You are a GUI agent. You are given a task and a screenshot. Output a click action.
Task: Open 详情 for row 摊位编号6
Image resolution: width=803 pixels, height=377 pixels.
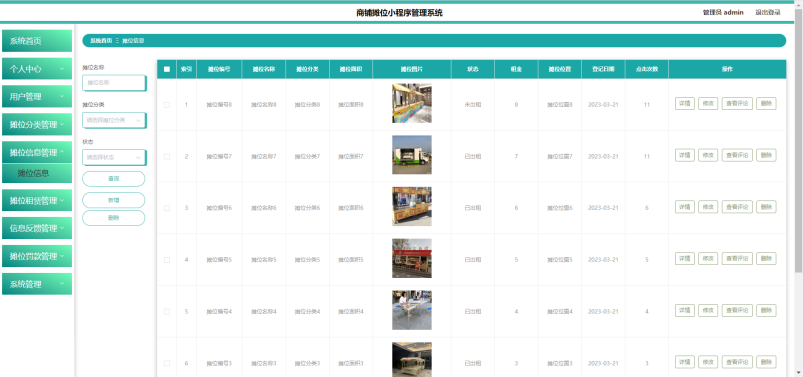pos(685,207)
